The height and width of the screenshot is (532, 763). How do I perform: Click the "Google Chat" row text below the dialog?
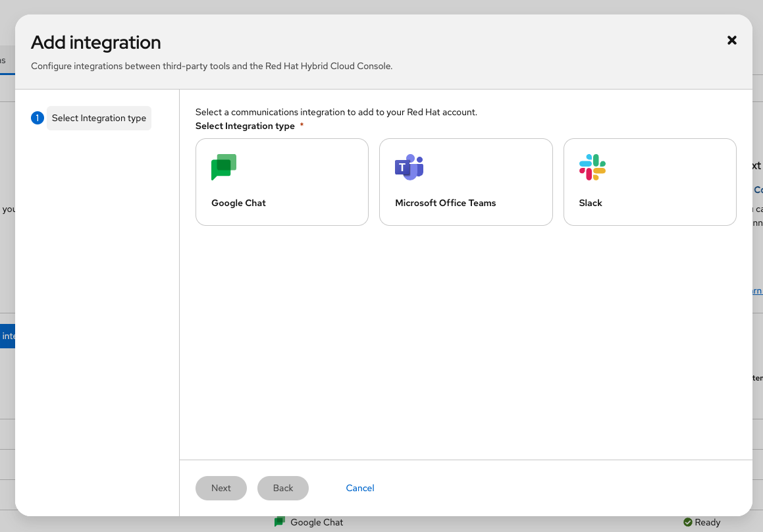point(317,522)
